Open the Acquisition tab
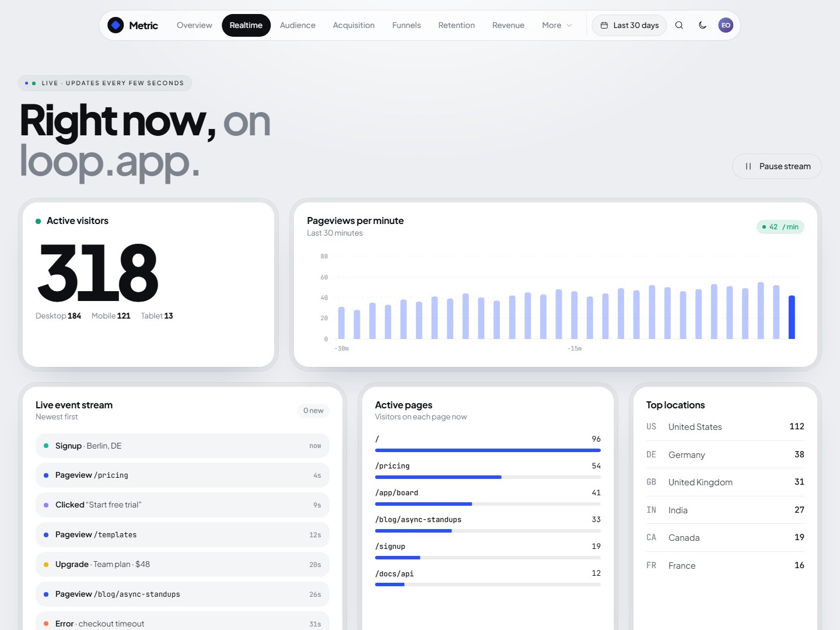 [353, 25]
